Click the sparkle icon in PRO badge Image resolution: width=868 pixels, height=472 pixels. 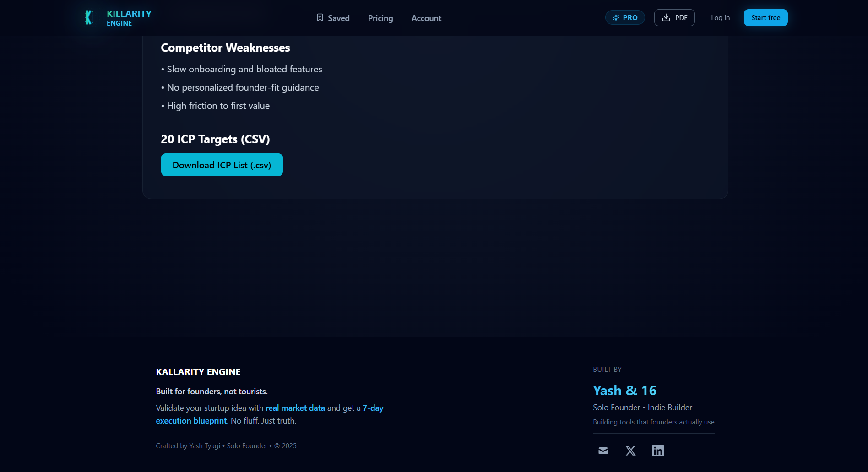point(616,17)
